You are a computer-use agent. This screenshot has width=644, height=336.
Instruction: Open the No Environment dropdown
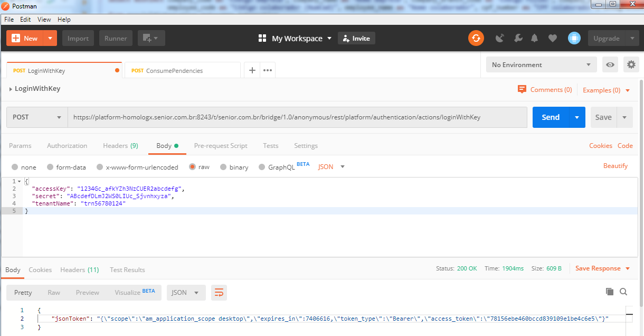tap(542, 64)
